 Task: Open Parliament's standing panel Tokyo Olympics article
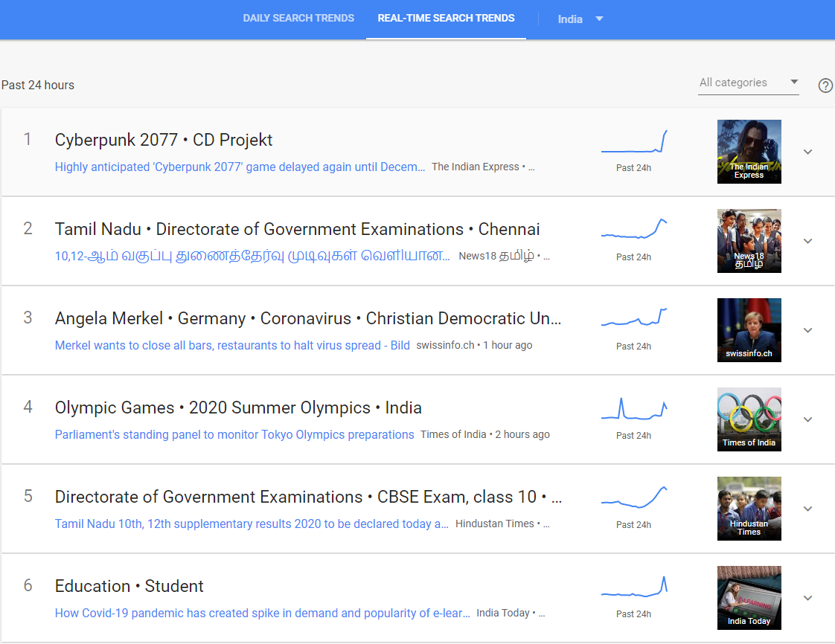pyautogui.click(x=234, y=435)
